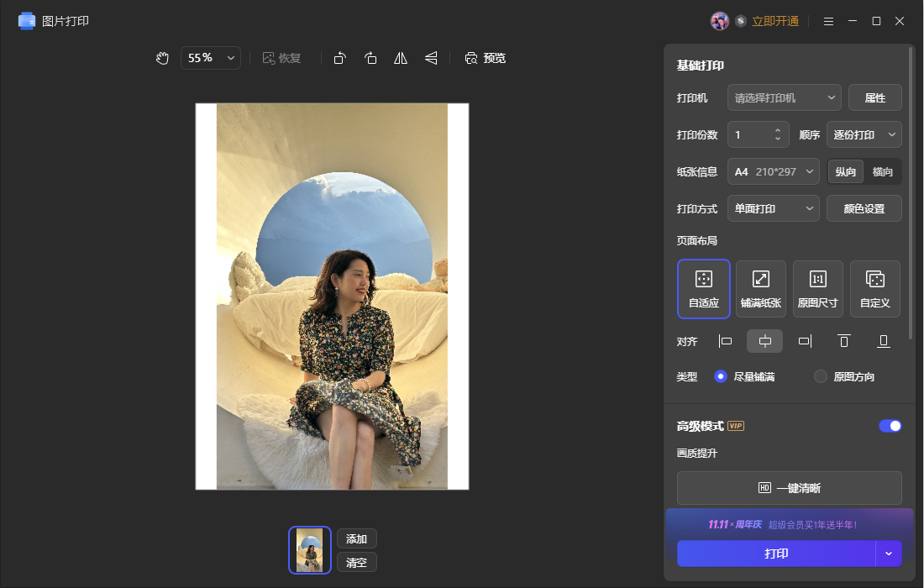
Task: Click the photo on the print preview page
Action: [x=332, y=297]
